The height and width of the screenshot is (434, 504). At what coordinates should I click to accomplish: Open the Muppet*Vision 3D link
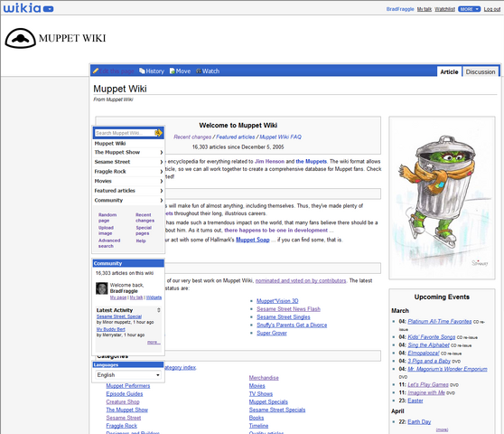click(x=277, y=301)
